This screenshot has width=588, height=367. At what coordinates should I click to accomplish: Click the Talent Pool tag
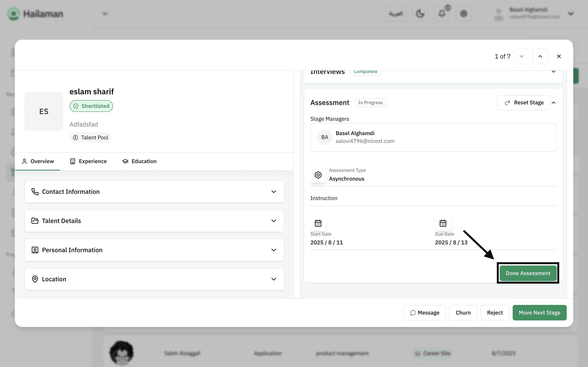pos(91,138)
